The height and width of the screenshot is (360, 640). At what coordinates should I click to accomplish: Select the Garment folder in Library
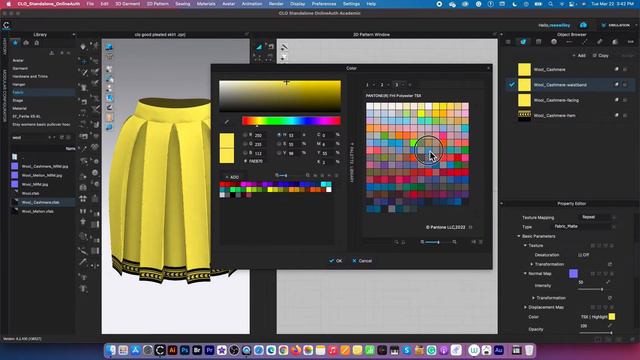(x=20, y=69)
